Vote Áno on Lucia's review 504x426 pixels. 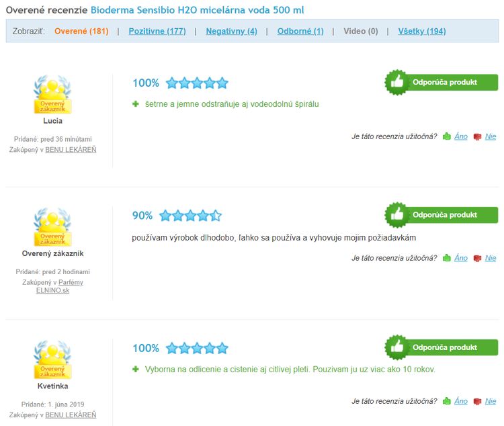(461, 136)
